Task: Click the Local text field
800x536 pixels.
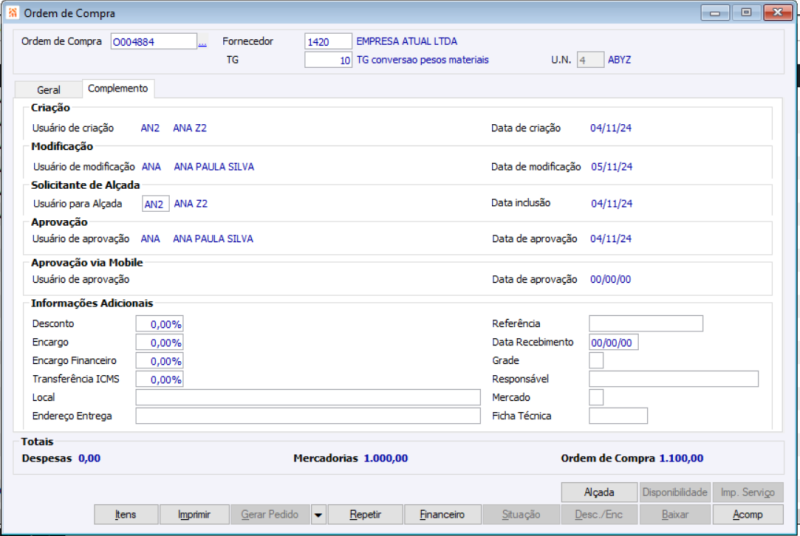Action: 308,397
